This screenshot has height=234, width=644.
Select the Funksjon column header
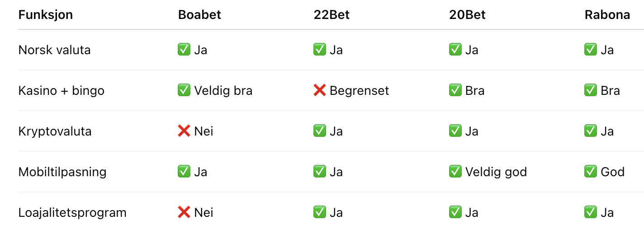(46, 15)
